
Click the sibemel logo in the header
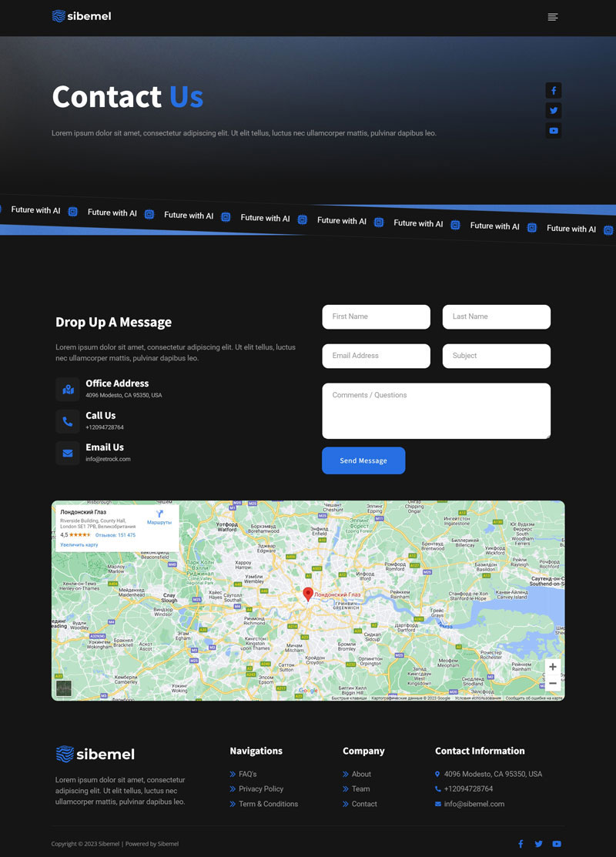(x=82, y=16)
